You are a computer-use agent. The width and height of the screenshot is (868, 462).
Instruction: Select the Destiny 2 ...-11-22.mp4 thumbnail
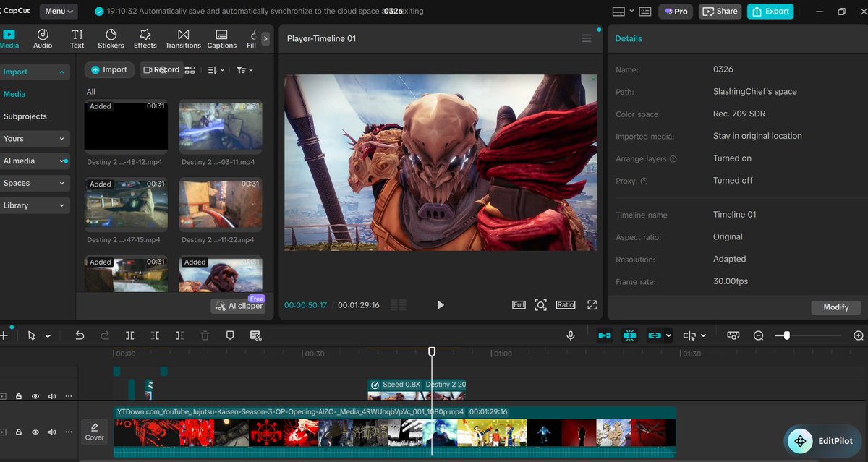(x=221, y=203)
